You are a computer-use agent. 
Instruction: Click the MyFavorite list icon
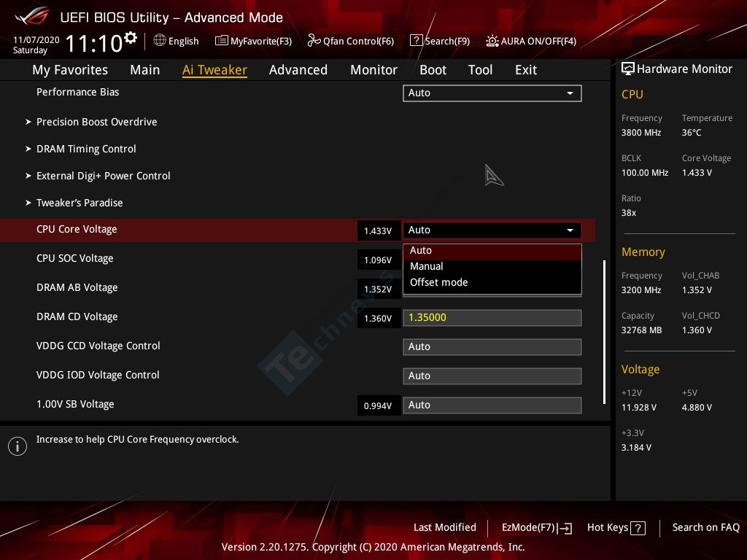(x=221, y=41)
